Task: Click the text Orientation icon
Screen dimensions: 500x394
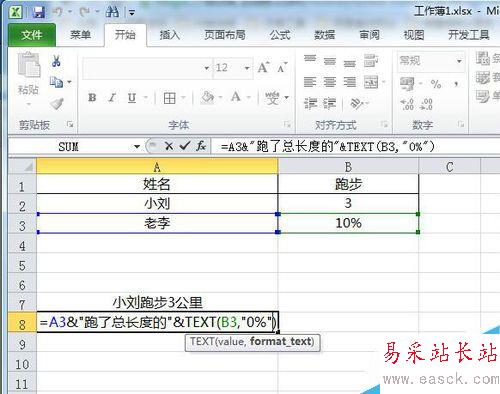Action: click(357, 104)
